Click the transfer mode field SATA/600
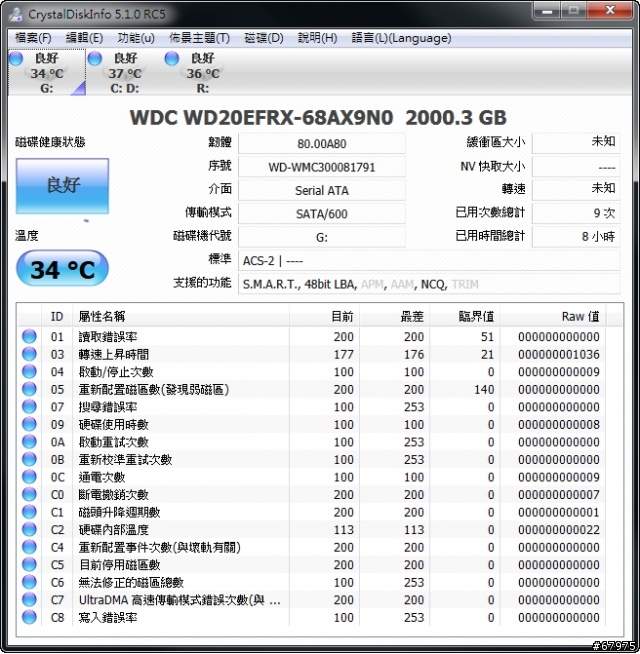Image resolution: width=640 pixels, height=654 pixels. (x=322, y=214)
